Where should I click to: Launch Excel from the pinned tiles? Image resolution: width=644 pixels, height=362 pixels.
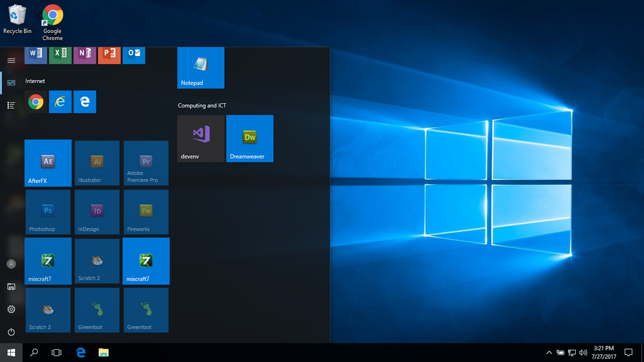[x=61, y=55]
